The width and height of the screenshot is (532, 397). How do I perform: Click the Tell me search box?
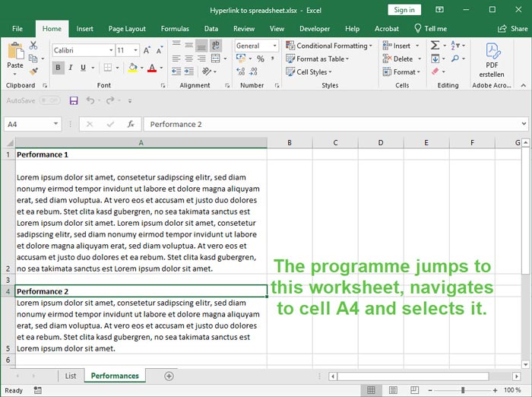(x=431, y=29)
